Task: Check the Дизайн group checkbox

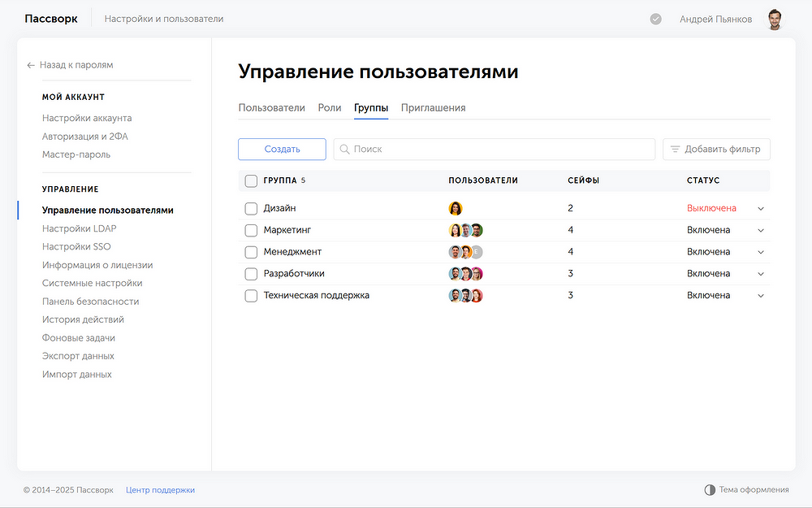Action: (x=251, y=208)
